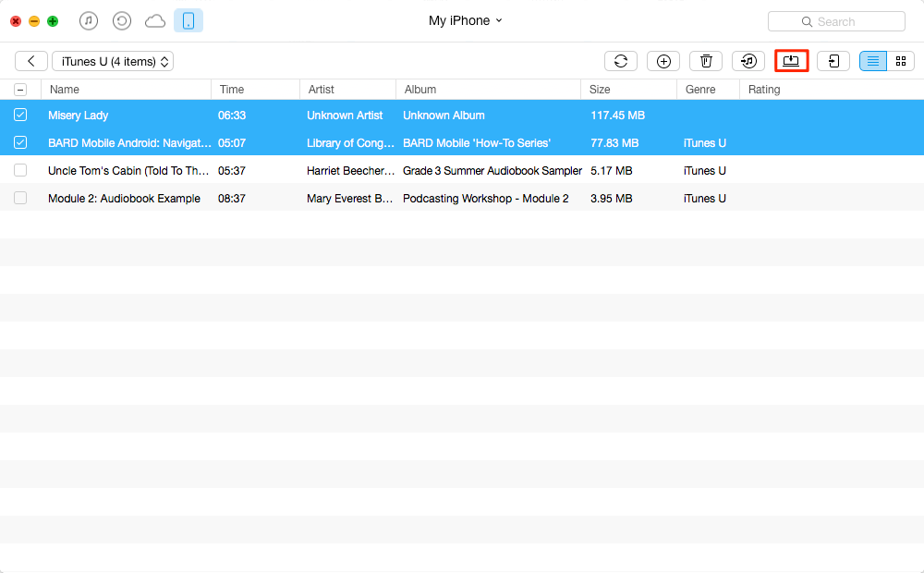Click the 'Harriet Beecher…' artist cell
Screen dimensions: 924x573
350,171
